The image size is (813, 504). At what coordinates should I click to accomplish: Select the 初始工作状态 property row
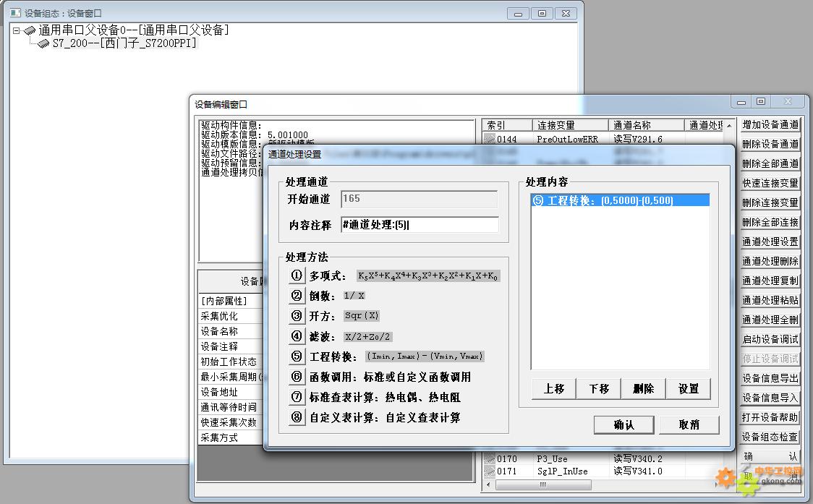pos(231,362)
